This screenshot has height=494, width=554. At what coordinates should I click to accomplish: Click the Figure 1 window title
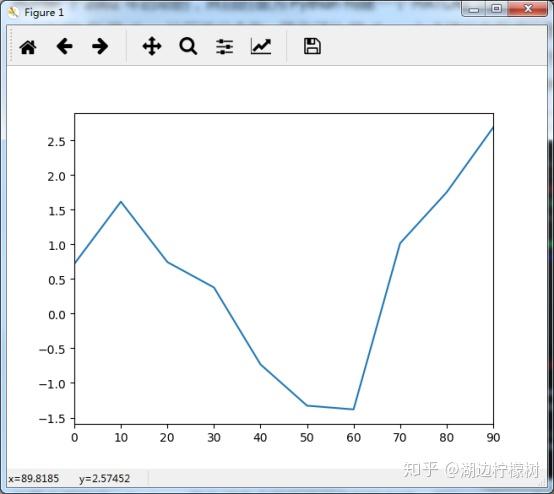click(x=44, y=12)
